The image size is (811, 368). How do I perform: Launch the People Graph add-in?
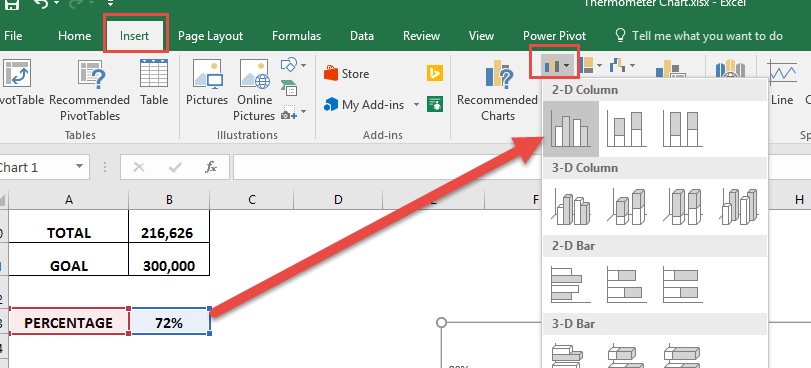[434, 104]
